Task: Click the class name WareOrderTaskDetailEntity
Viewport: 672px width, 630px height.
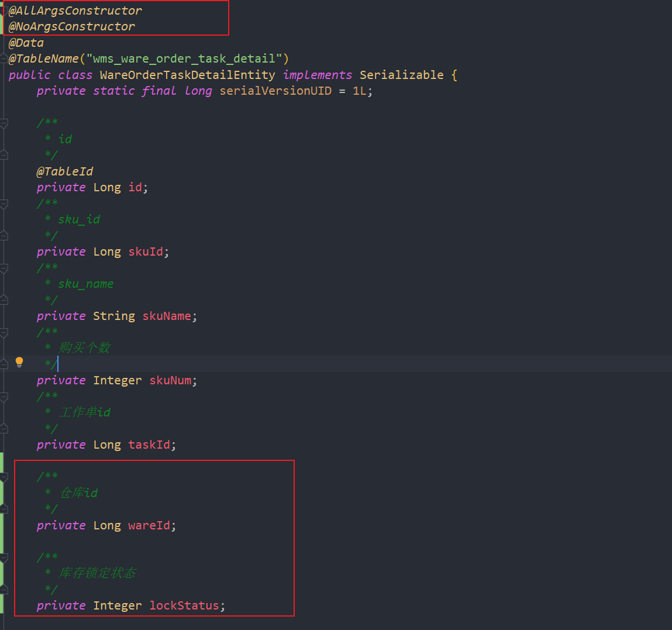Action: [188, 75]
